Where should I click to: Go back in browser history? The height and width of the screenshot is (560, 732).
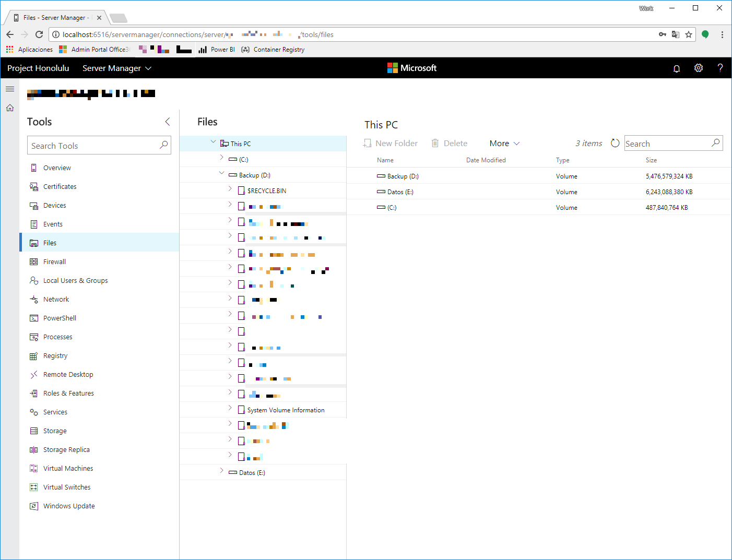(x=10, y=34)
